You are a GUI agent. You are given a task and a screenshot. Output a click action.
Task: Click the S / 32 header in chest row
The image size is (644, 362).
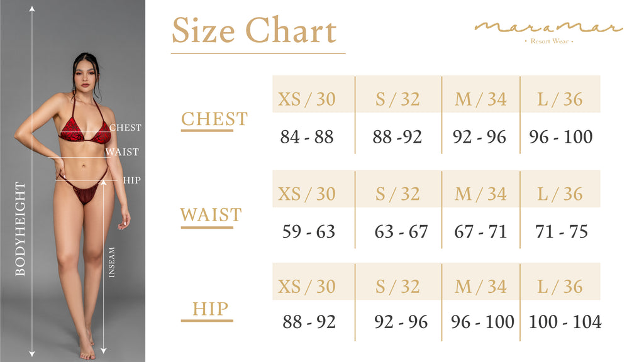click(x=397, y=99)
